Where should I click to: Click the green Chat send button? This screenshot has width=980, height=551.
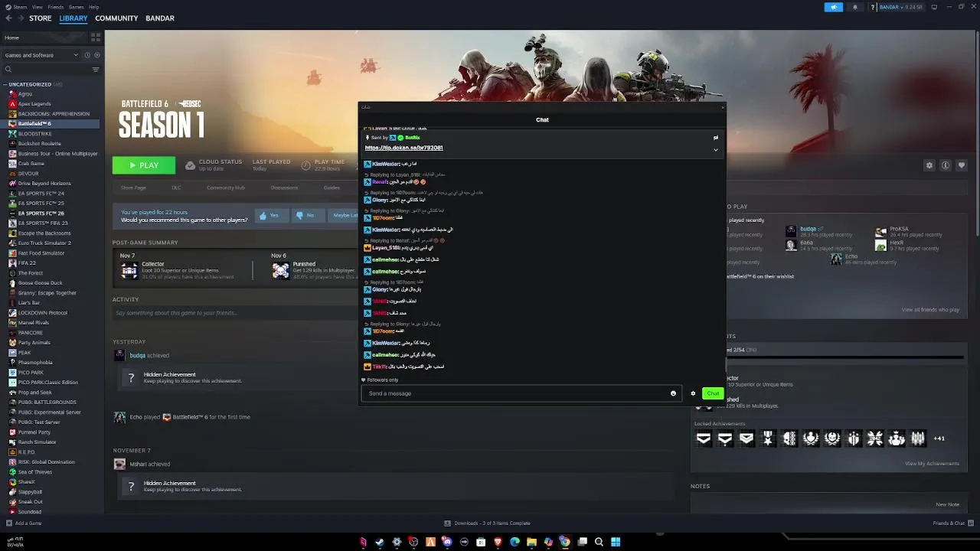tap(713, 393)
